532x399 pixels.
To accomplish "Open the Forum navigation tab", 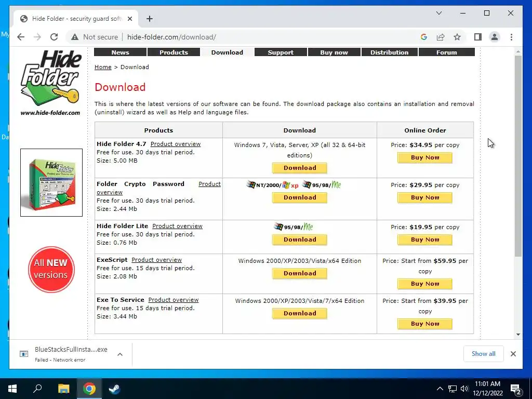I will [x=446, y=52].
